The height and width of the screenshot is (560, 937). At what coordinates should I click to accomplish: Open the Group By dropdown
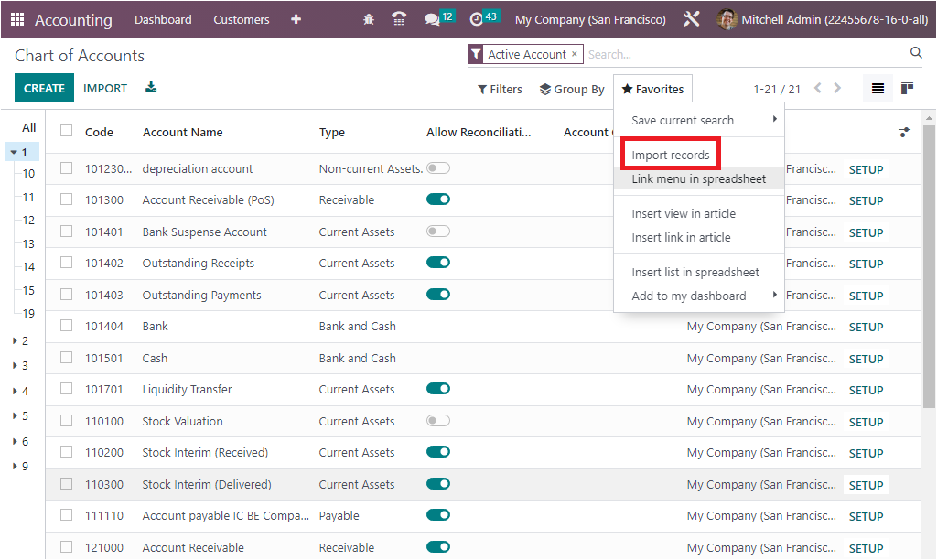[x=572, y=89]
